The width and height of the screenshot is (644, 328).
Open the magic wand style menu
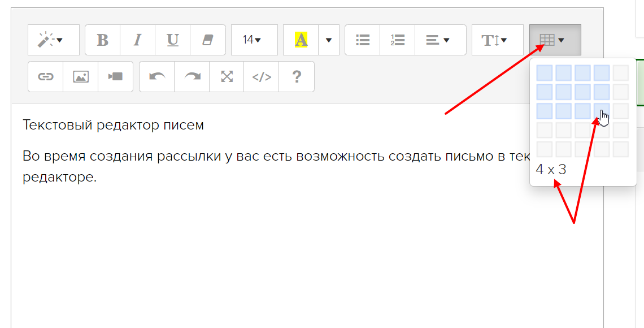[53, 40]
